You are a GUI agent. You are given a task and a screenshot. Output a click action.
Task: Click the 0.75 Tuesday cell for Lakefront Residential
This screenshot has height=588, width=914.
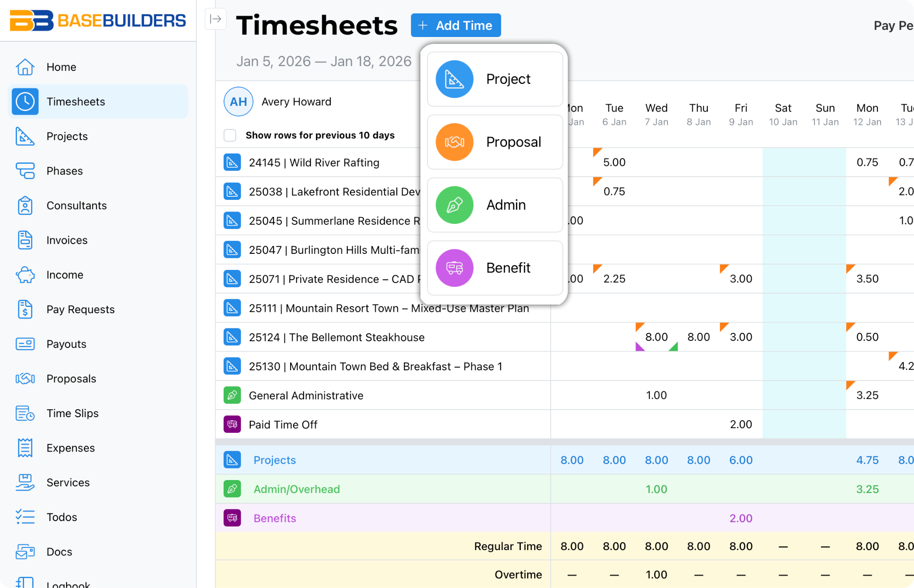click(614, 191)
